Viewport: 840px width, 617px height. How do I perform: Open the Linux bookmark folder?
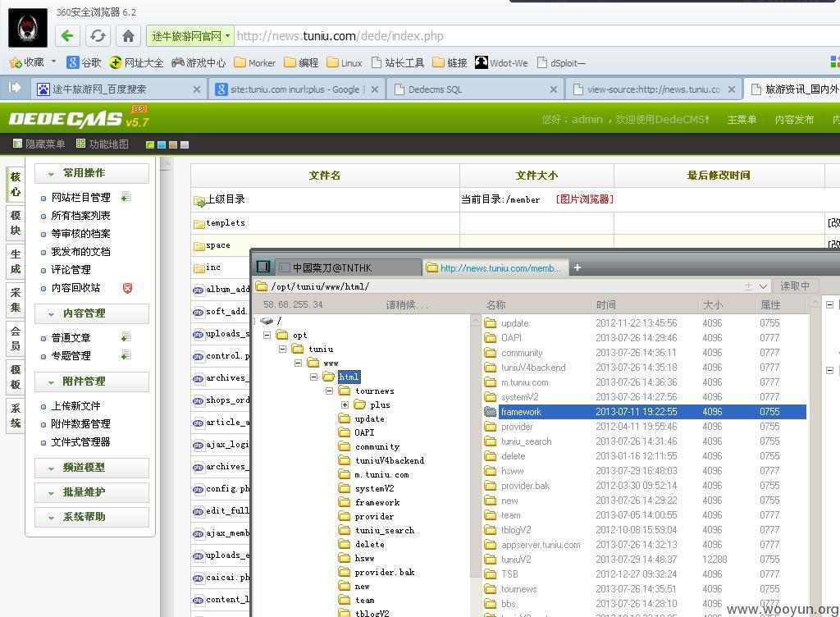(345, 62)
